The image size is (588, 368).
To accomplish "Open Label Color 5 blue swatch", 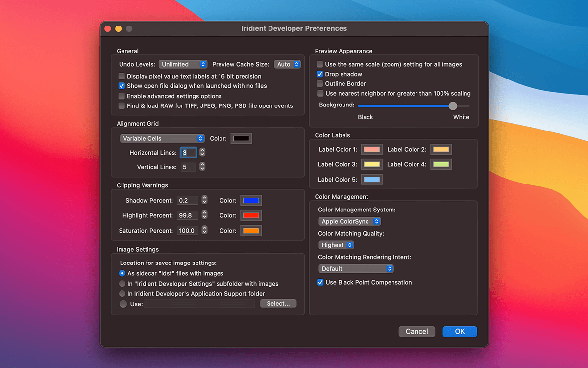I will click(372, 180).
